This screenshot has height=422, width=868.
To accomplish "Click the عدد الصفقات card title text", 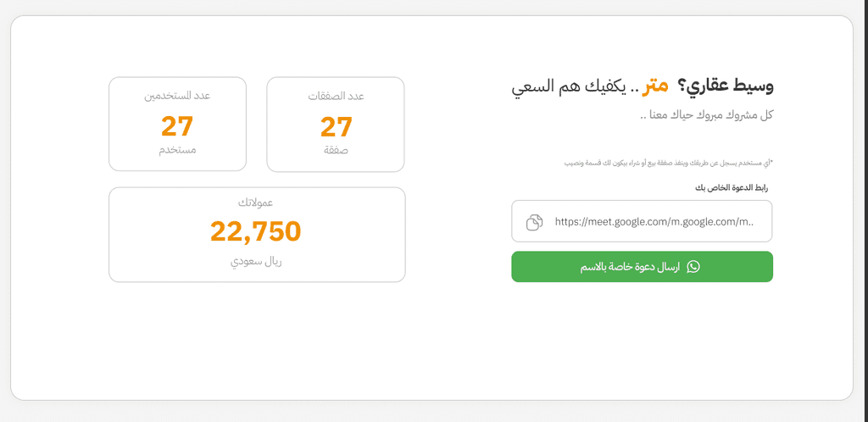I will pyautogui.click(x=336, y=97).
